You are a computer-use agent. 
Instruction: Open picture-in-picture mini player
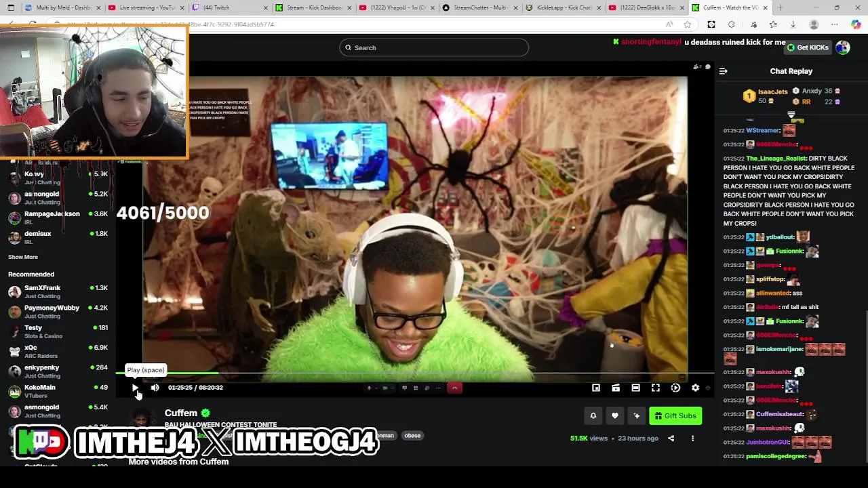pos(596,388)
